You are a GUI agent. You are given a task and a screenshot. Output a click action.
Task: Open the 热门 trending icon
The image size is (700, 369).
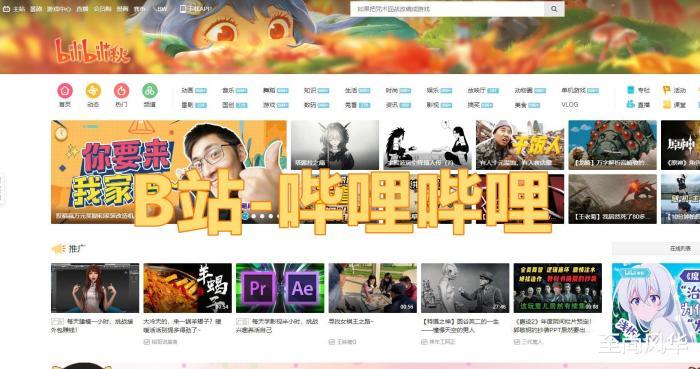(121, 91)
